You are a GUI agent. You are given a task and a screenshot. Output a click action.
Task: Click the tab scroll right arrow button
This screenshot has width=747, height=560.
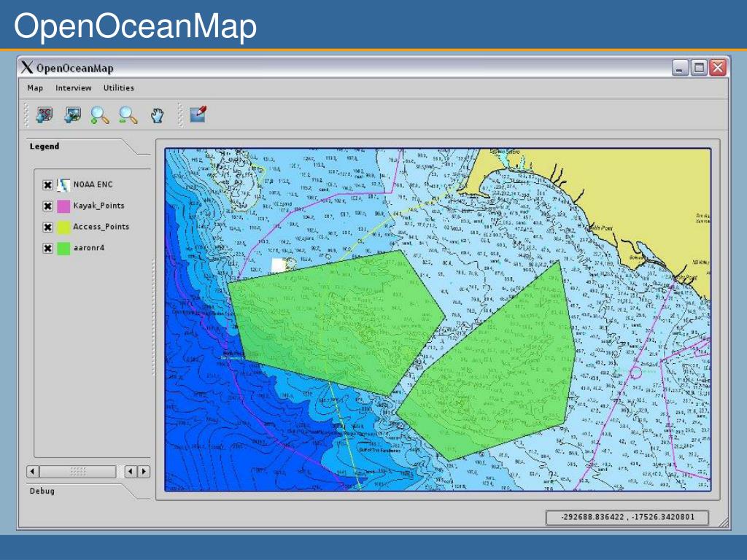144,472
